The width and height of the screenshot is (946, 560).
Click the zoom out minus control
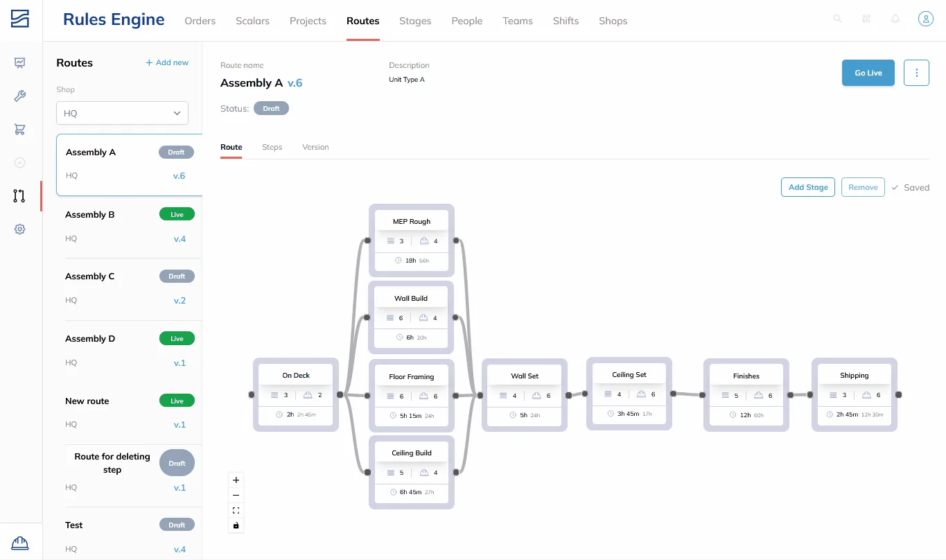[236, 496]
